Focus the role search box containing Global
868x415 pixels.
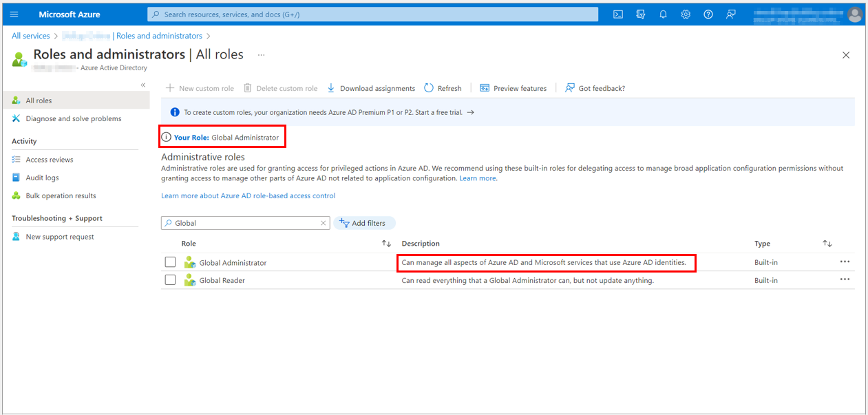pos(245,223)
